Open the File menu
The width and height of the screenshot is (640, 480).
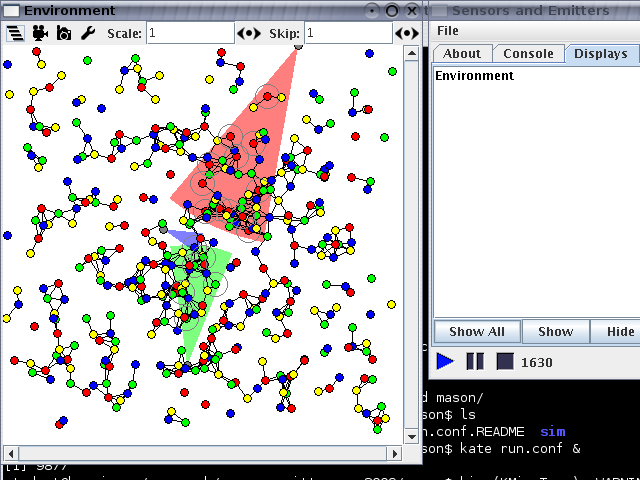(448, 31)
